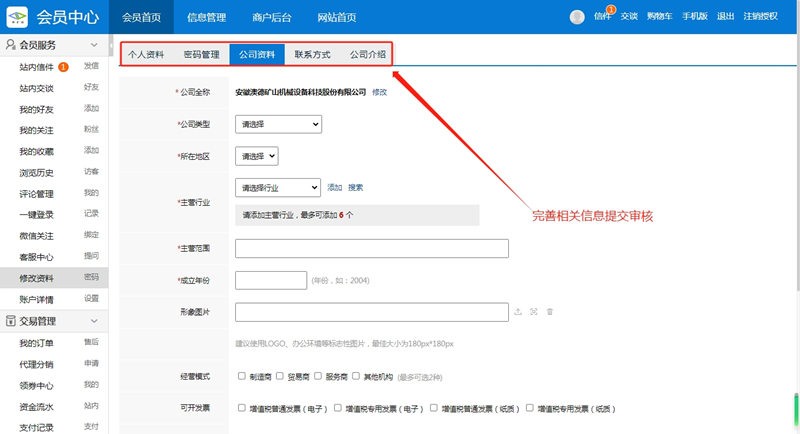
Task: Expand the 所在地区 region selector
Action: coord(256,156)
